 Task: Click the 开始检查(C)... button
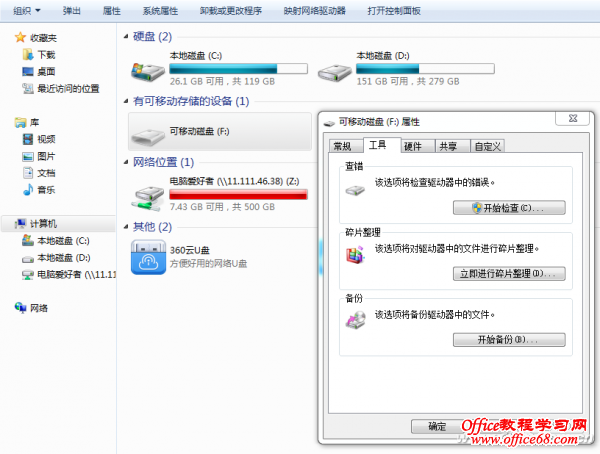[509, 208]
